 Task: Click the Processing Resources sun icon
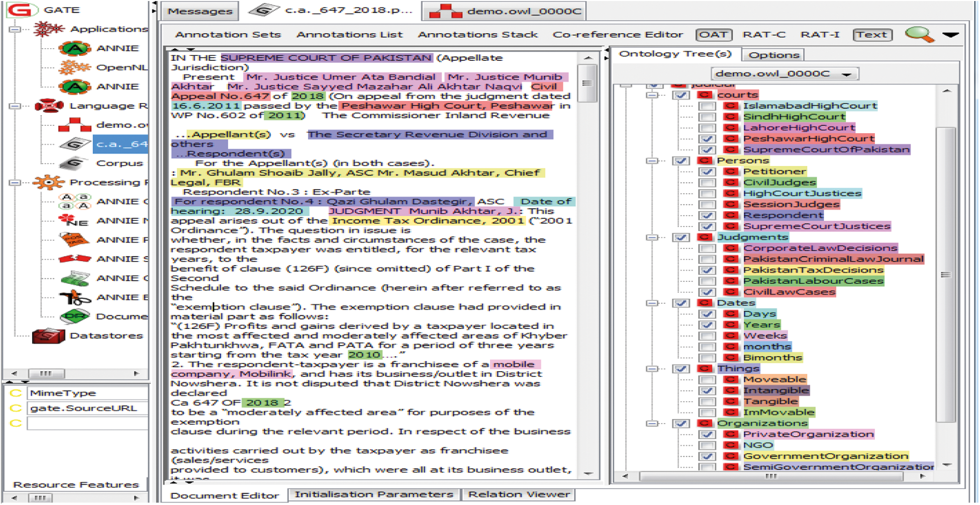tap(48, 182)
